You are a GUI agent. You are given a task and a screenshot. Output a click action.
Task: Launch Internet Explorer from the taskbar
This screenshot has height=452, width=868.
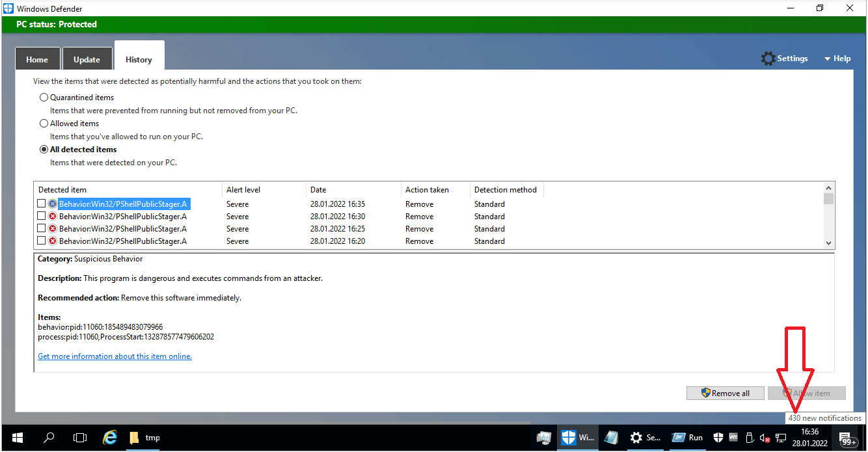click(110, 438)
